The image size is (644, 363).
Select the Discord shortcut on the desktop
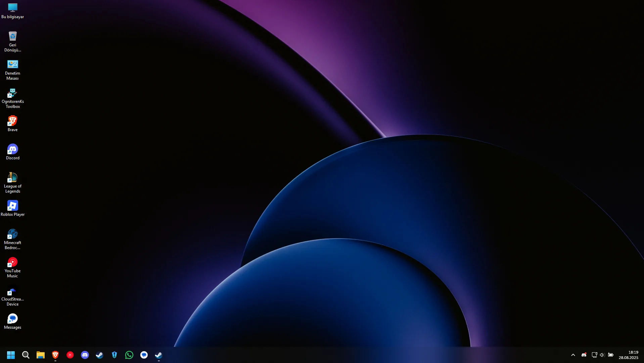(12, 152)
